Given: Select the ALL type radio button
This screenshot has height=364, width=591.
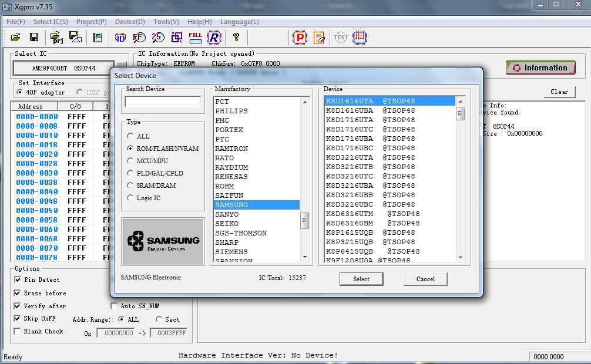Looking at the screenshot, I should [130, 136].
